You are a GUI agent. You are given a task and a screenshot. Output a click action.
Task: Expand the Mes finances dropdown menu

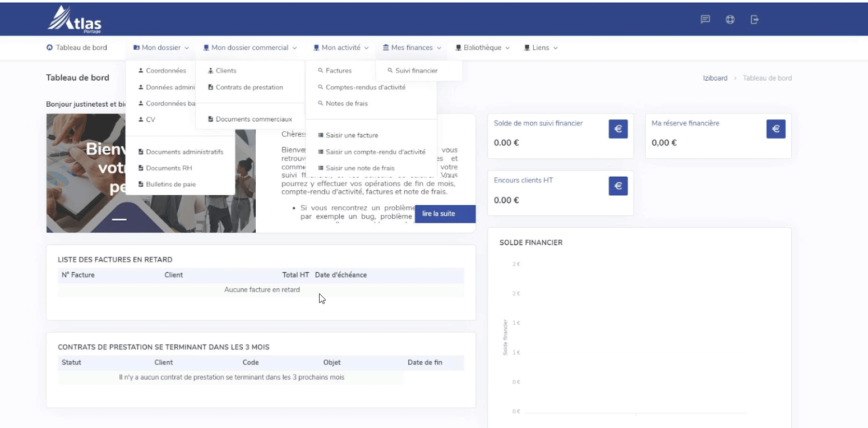[x=412, y=48]
